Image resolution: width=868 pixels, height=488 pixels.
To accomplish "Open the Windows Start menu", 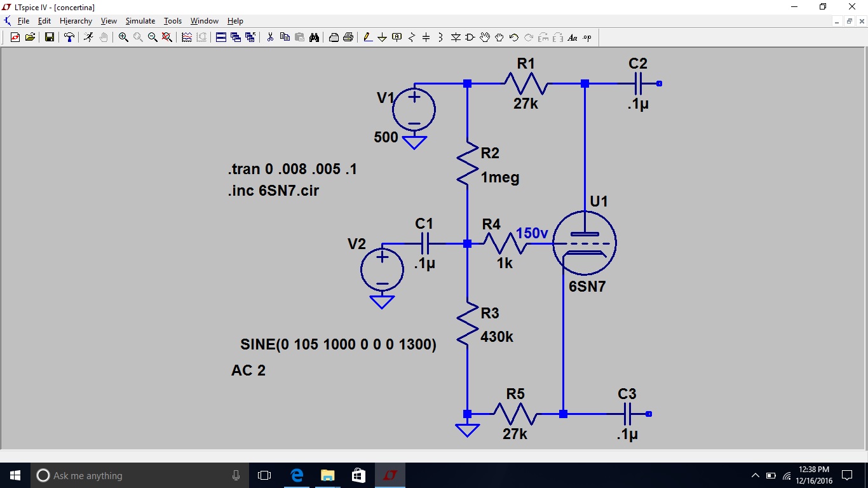I will 15,475.
